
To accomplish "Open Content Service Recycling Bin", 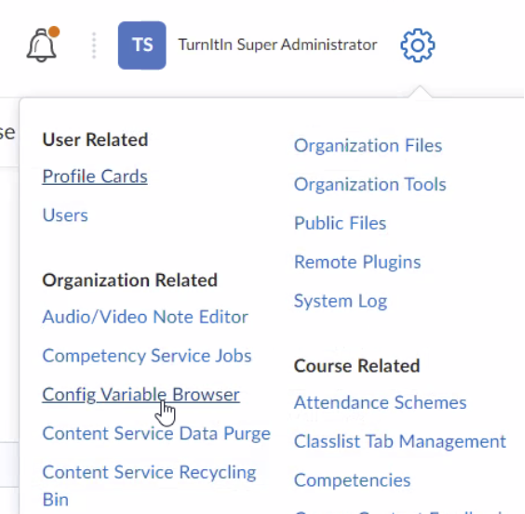I will click(149, 486).
